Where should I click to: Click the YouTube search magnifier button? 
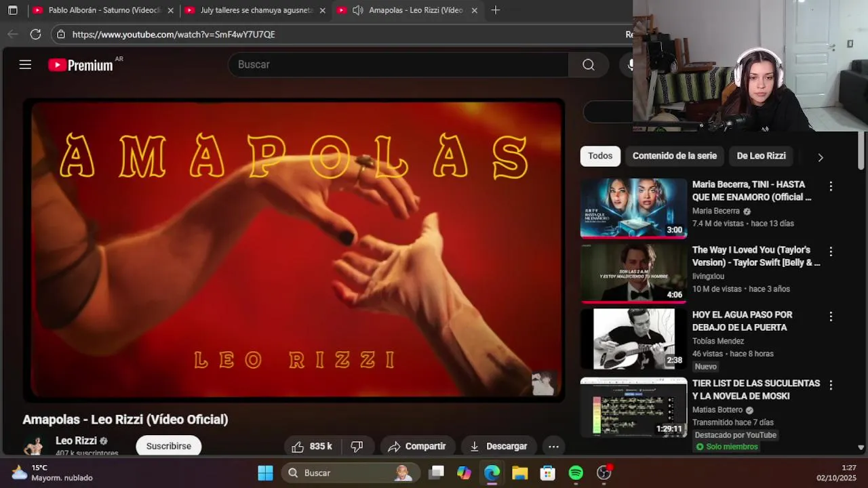pos(589,64)
